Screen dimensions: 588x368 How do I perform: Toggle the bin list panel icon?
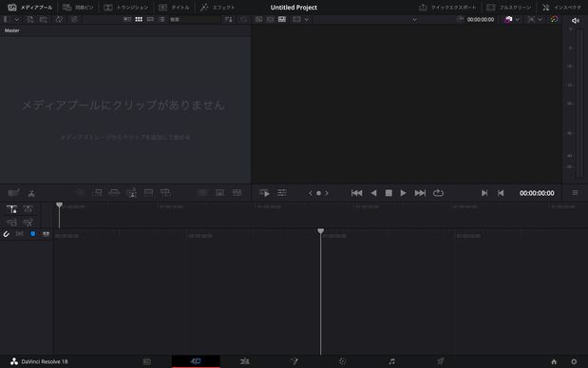(x=6, y=19)
